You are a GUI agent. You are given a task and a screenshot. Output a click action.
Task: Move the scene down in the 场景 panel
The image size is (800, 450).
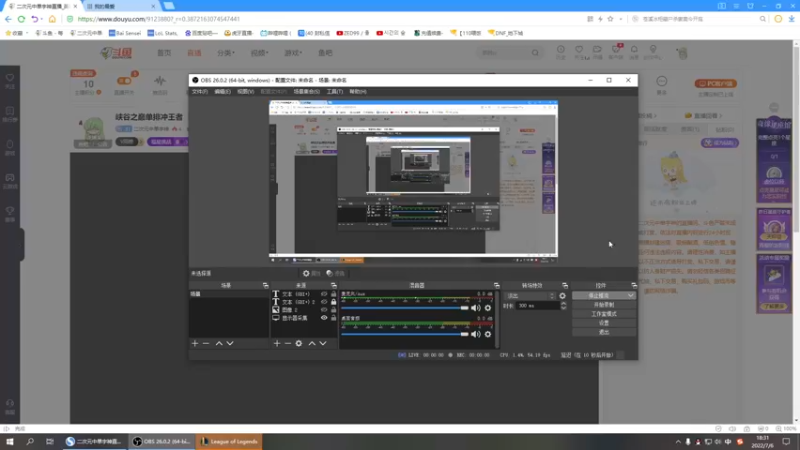[230, 343]
